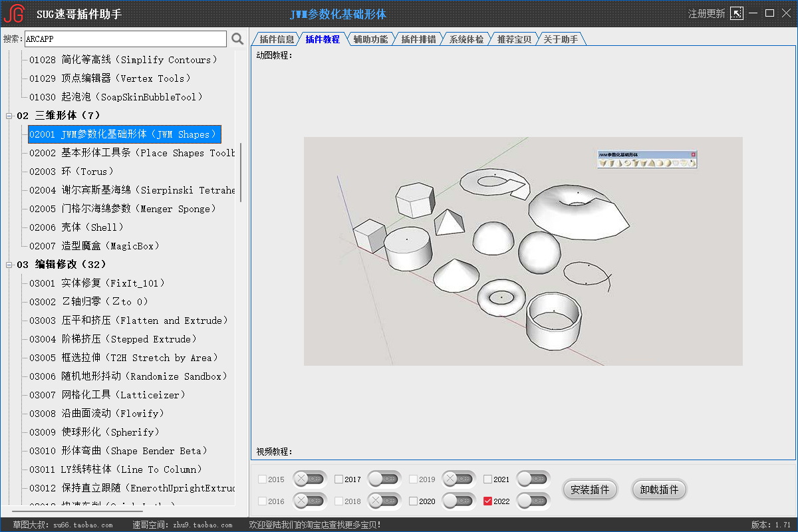Click the compact window arrow icon
The image size is (798, 532).
pos(736,13)
